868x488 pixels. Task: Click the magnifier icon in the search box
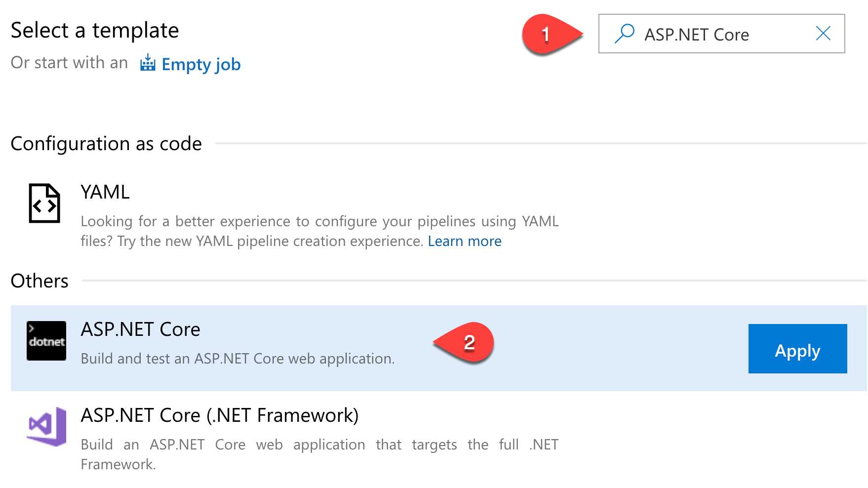pos(625,33)
